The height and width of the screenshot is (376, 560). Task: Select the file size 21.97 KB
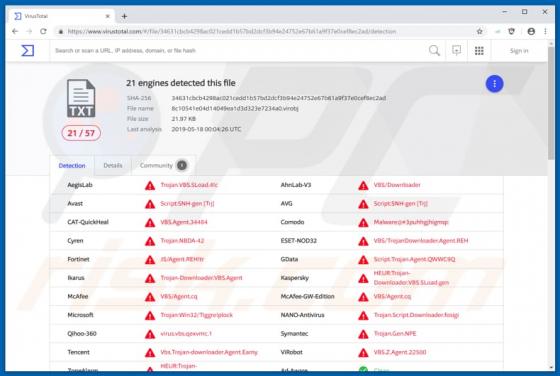click(x=183, y=119)
